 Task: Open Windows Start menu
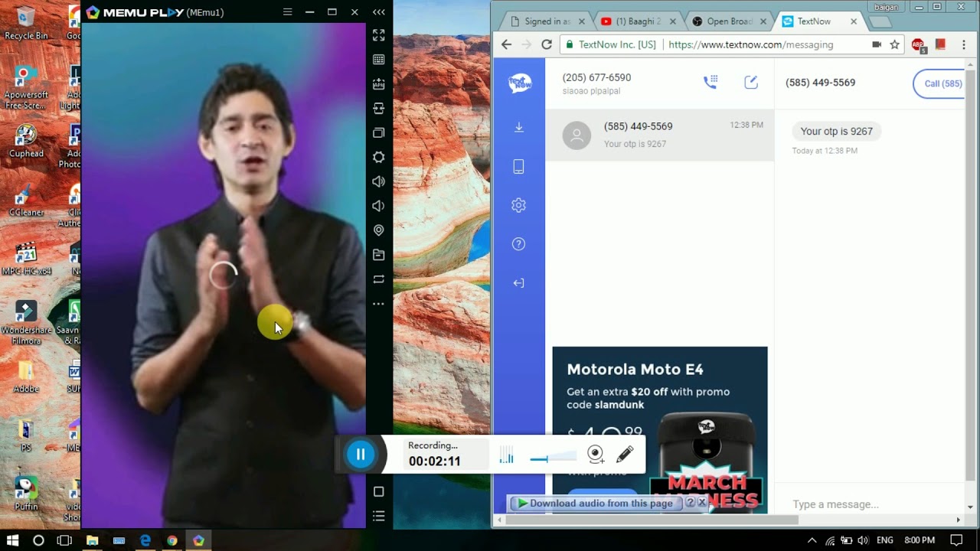tap(12, 540)
